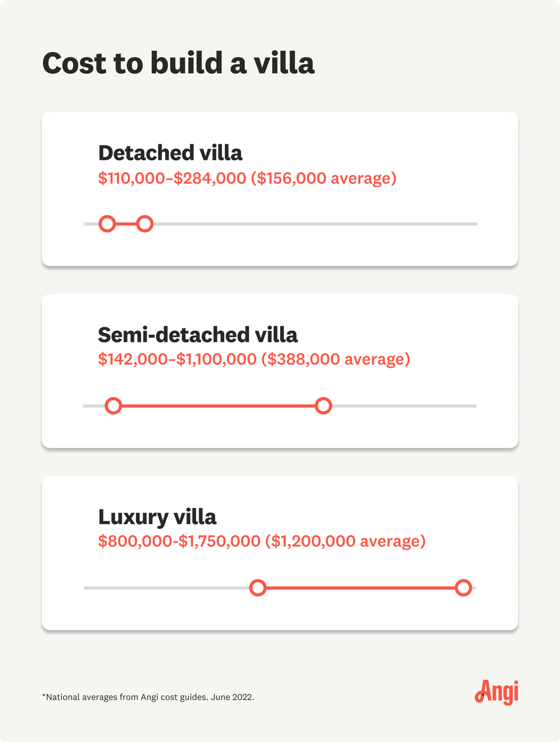Click the Semi-detached villa left slider handle
Screen dimensions: 560x742
[113, 406]
